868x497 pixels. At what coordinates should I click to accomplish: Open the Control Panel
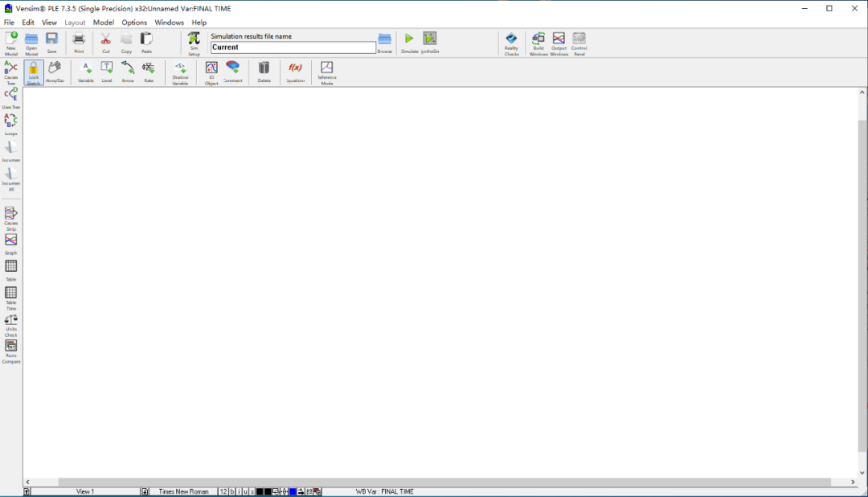click(x=579, y=43)
